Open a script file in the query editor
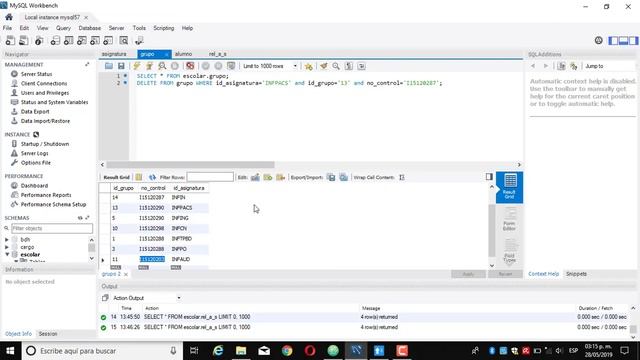Image resolution: width=640 pixels, height=360 pixels. coord(109,66)
